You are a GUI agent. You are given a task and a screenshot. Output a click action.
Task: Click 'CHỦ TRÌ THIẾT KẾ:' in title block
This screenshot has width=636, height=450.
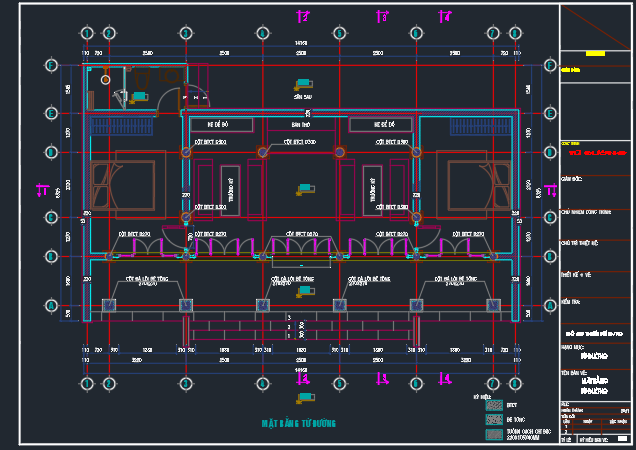point(580,243)
